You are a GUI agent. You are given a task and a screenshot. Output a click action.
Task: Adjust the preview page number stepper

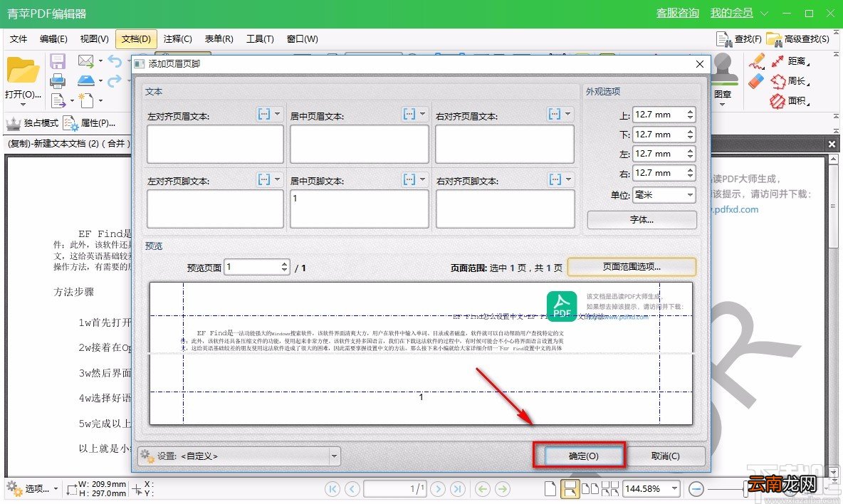coord(284,267)
